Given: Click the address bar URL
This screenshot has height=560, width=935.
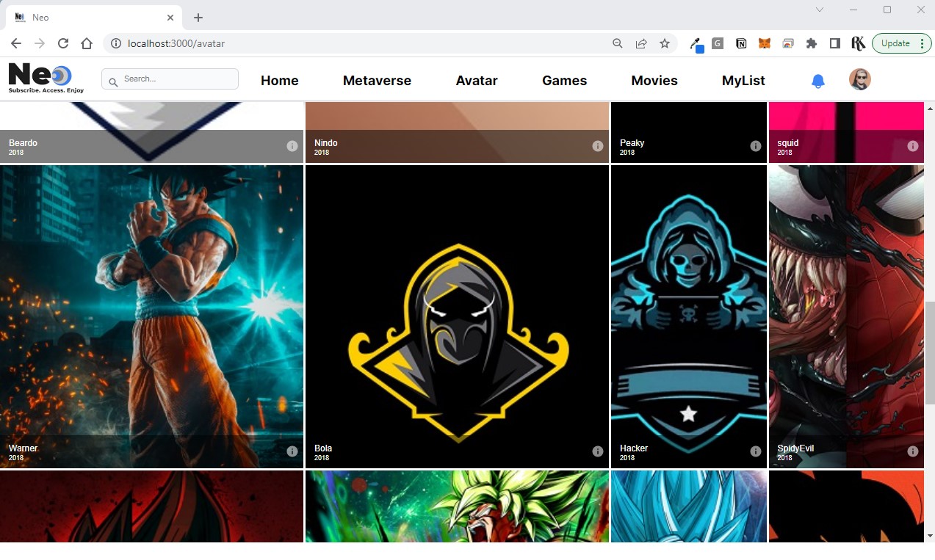Looking at the screenshot, I should pos(176,43).
